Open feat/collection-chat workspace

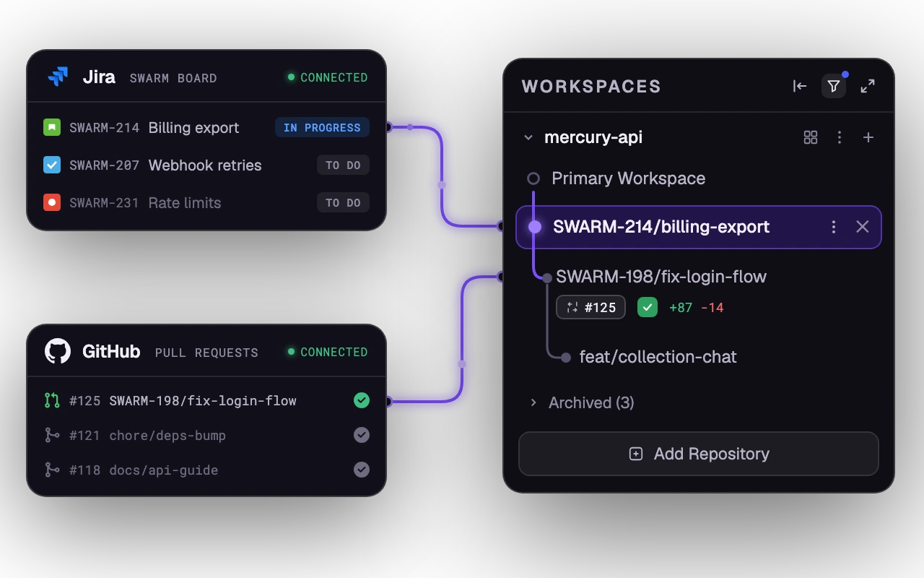click(658, 357)
